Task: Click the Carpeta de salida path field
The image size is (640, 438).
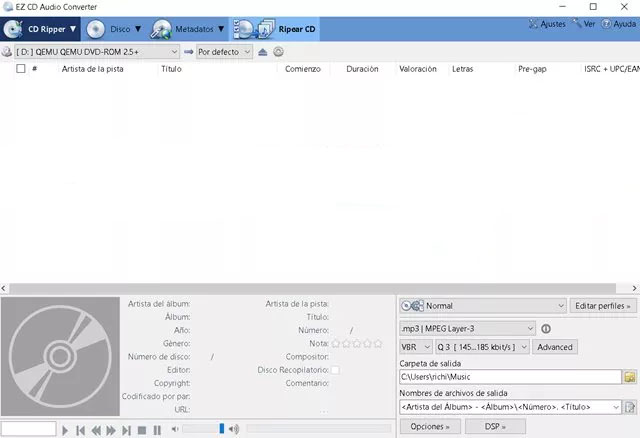Action: (x=510, y=377)
